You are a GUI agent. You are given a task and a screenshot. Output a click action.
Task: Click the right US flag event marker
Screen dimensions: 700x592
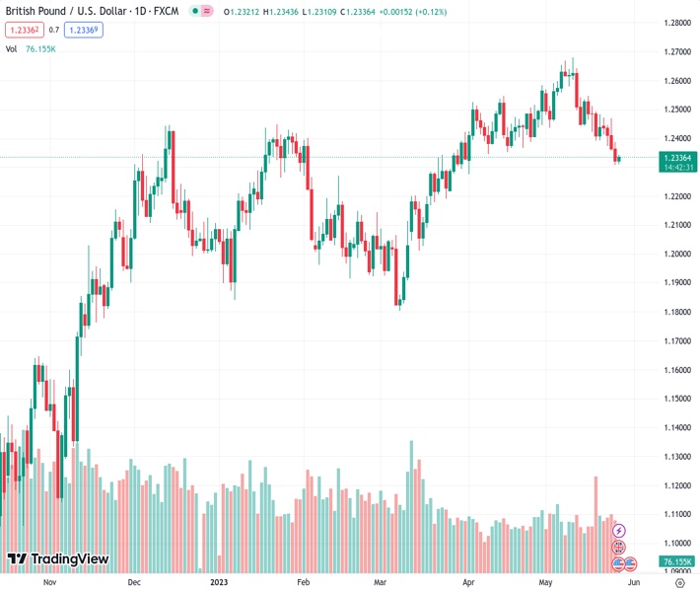tap(630, 563)
